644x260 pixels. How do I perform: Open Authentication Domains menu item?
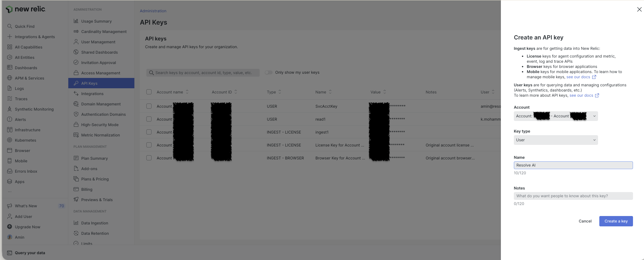tap(101, 114)
